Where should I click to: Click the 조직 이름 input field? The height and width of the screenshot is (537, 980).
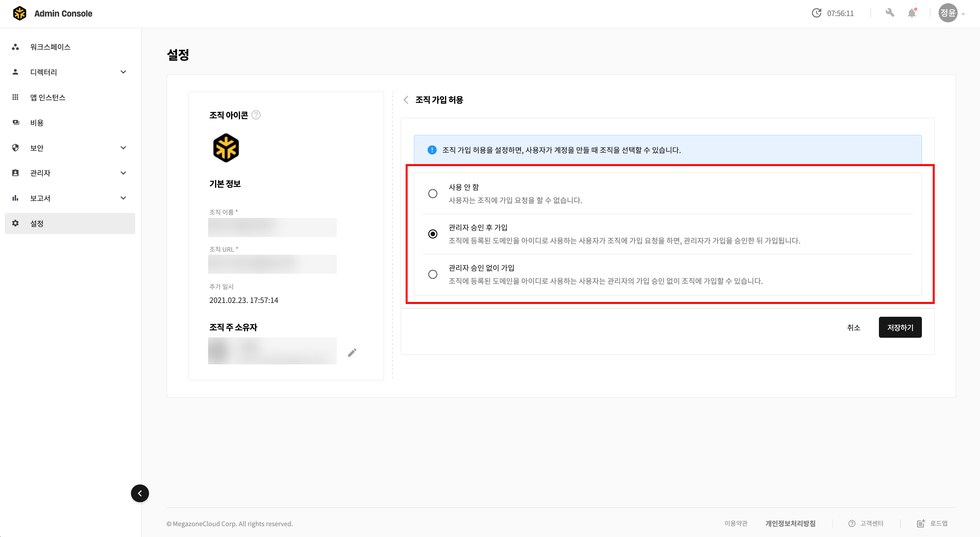tap(272, 227)
